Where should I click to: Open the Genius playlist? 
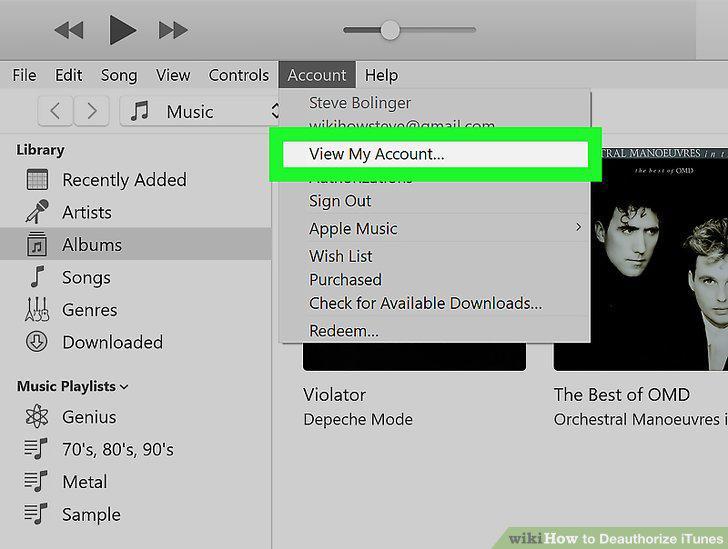pos(89,417)
